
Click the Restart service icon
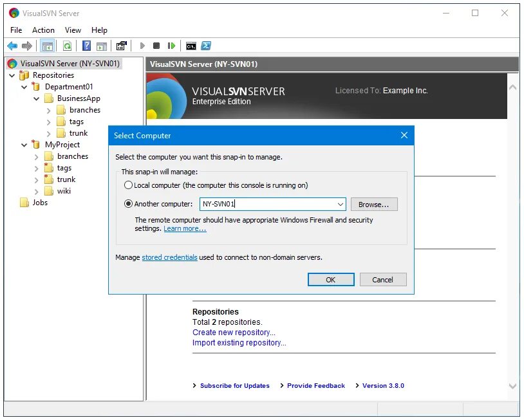click(x=171, y=46)
